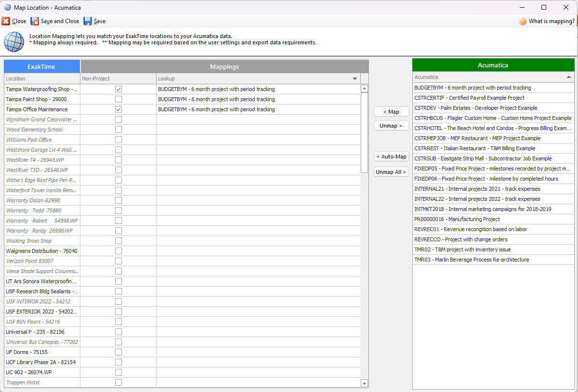The width and height of the screenshot is (578, 392).
Task: Select location 'UC 902 - 26074.WP'
Action: point(42,372)
